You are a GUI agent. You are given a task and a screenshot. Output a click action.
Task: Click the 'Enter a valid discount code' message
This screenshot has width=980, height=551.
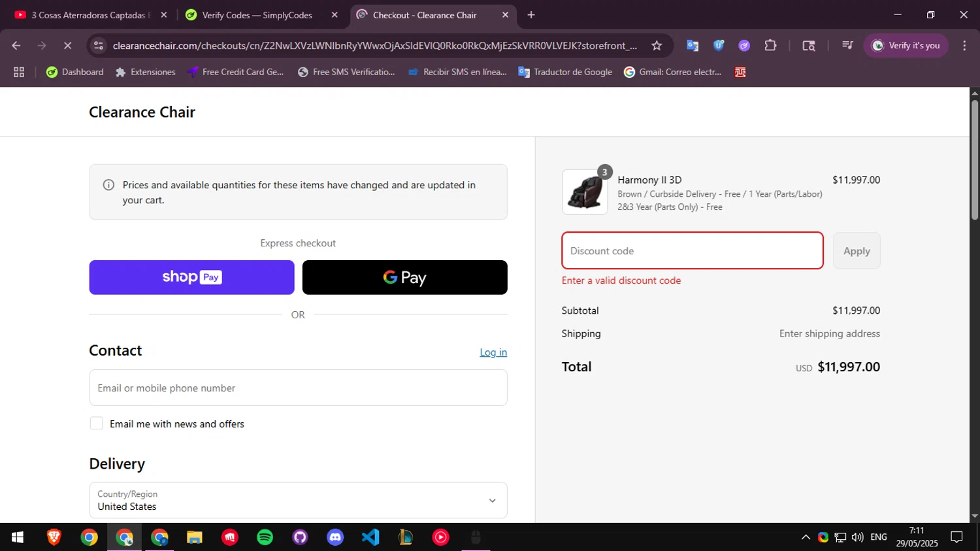click(x=621, y=280)
